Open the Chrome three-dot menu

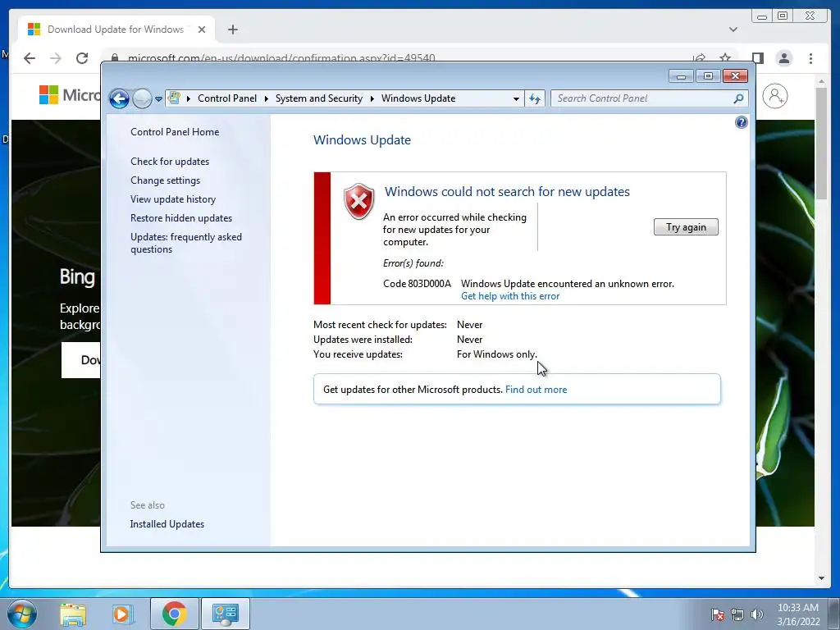[810, 58]
